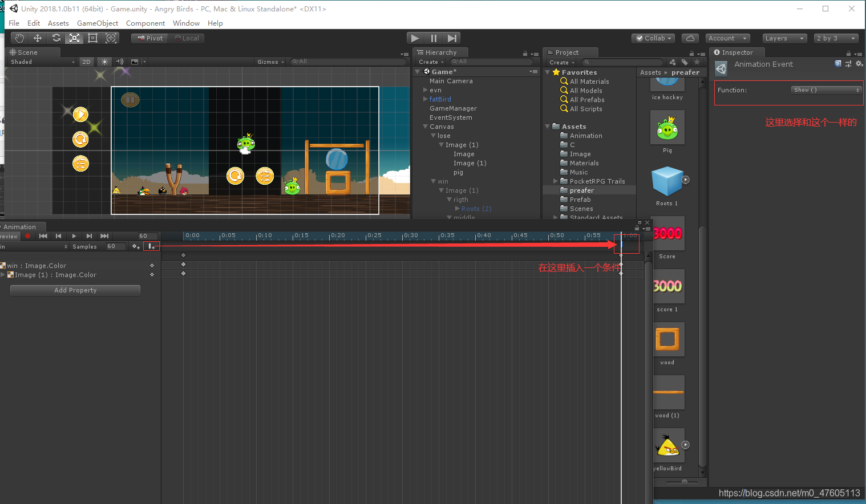This screenshot has width=866, height=504.
Task: Open the File menu
Action: tap(14, 23)
